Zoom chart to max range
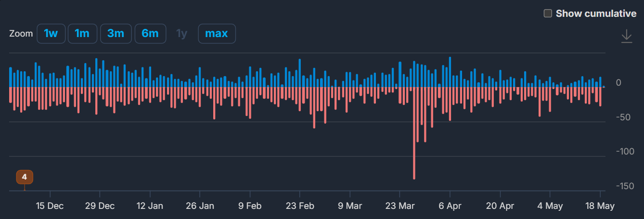Viewport: 644px width, 219px height. point(217,34)
